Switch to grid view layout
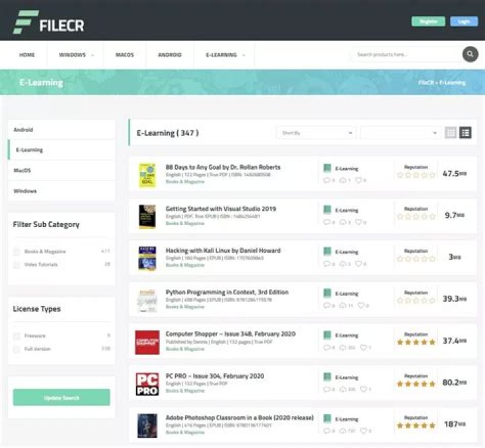The image size is (485, 448). click(451, 133)
